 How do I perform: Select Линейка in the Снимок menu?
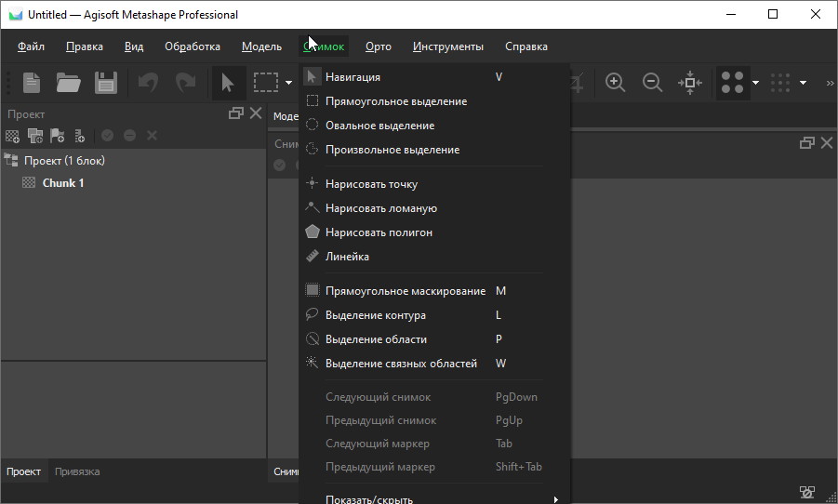click(x=347, y=257)
